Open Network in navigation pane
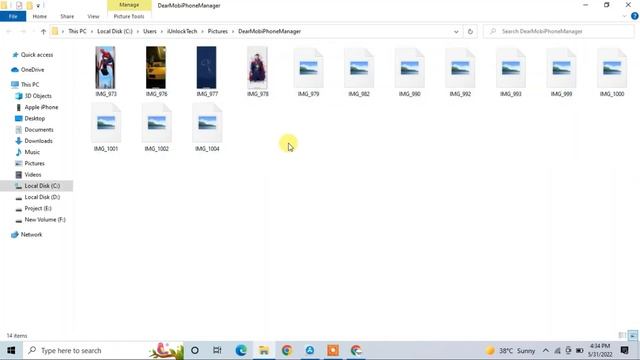This screenshot has width=640, height=360. click(27, 235)
